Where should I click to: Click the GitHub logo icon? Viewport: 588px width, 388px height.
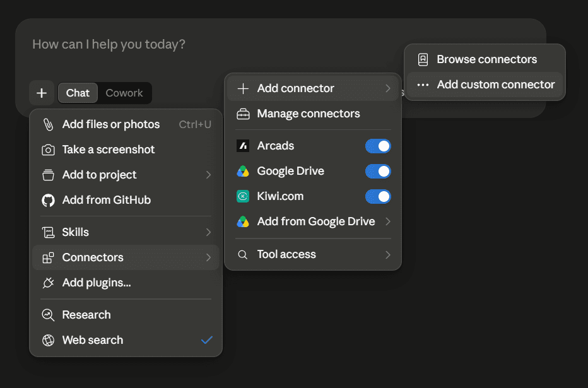[x=48, y=200]
